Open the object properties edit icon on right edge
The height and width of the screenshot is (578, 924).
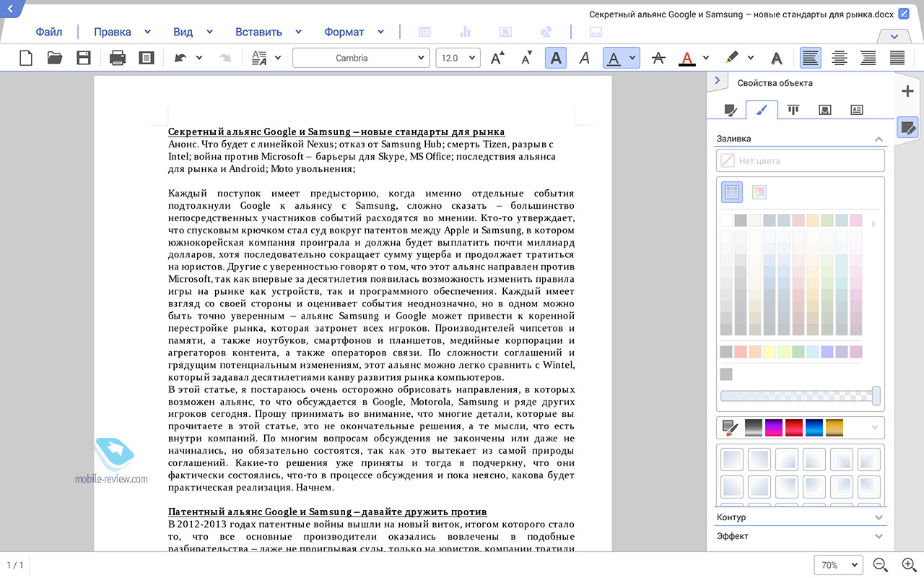coord(907,128)
